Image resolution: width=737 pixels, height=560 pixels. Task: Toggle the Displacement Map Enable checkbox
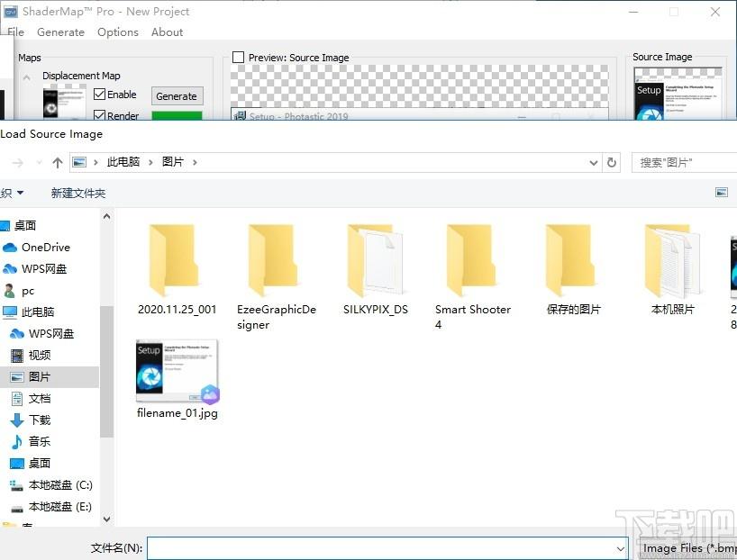click(x=99, y=94)
